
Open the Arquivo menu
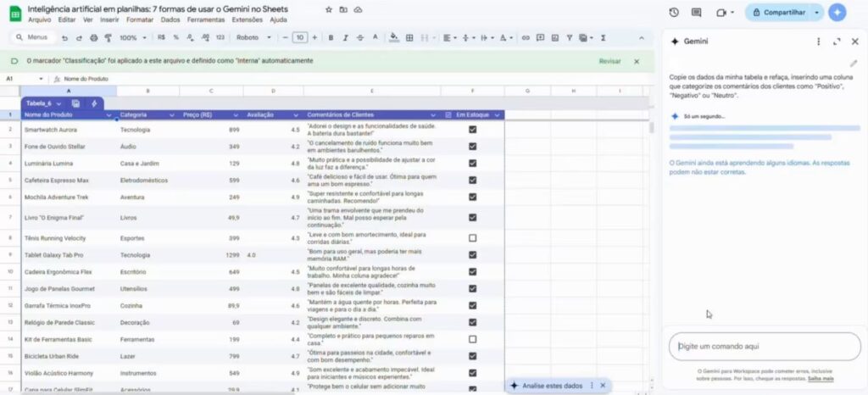[x=39, y=19]
